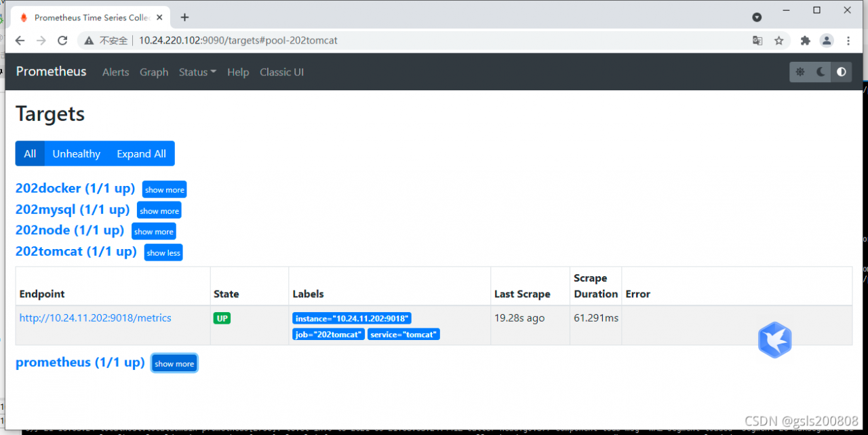868x435 pixels.
Task: Open a new tab with the plus icon
Action: 184,17
